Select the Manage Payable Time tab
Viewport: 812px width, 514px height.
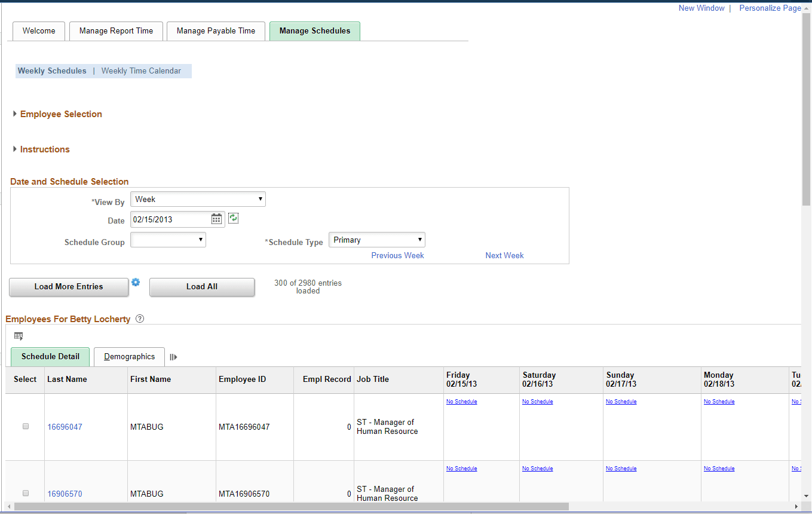pos(216,30)
